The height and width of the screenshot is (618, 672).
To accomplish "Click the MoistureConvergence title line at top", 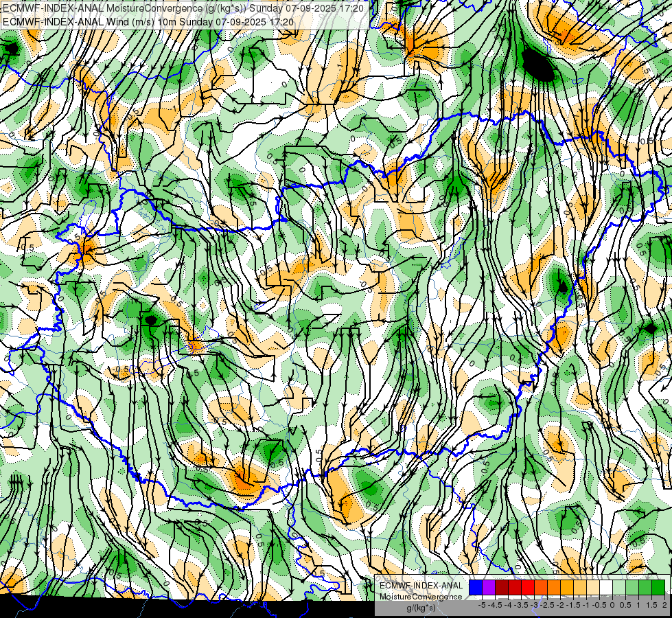I will pos(183,8).
